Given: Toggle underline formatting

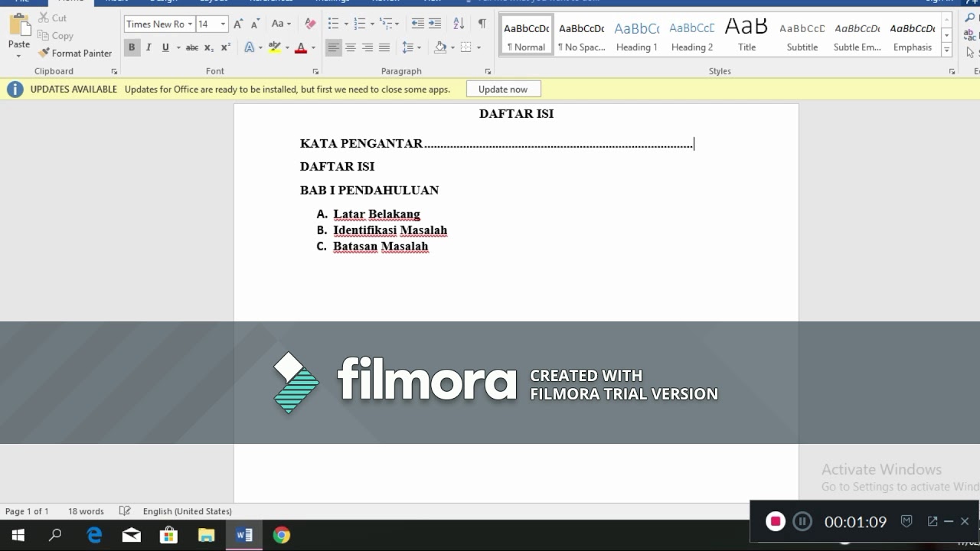Looking at the screenshot, I should click(x=165, y=47).
